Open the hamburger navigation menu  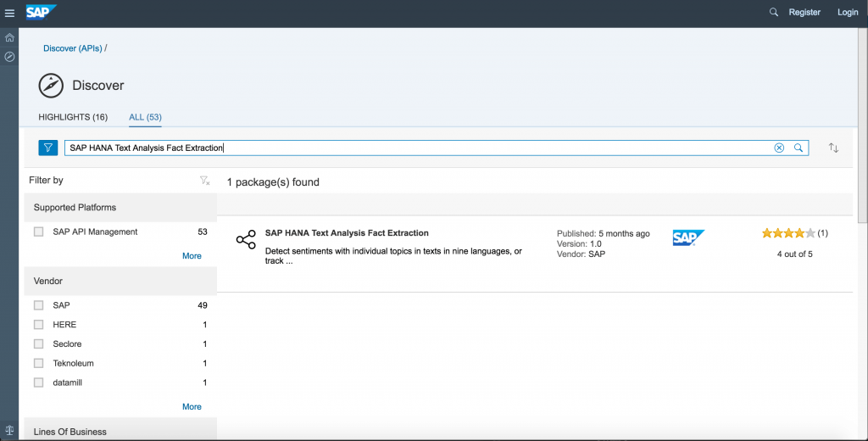click(9, 13)
